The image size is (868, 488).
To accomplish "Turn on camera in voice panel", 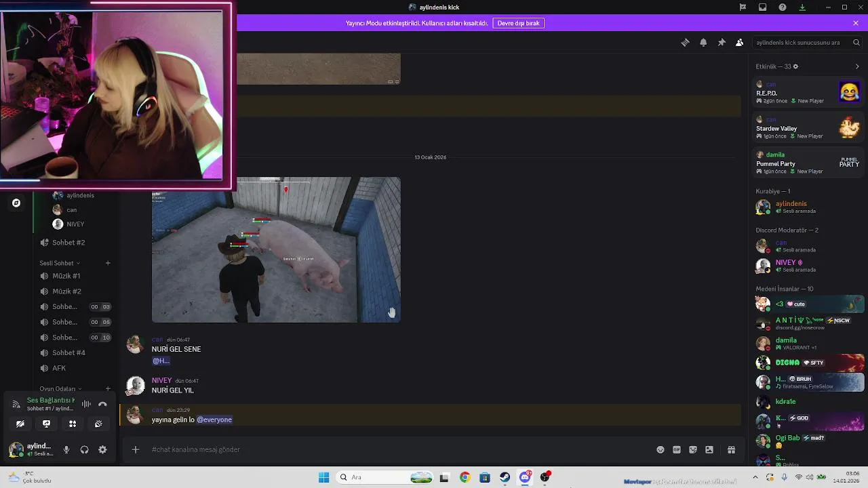I will [20, 424].
